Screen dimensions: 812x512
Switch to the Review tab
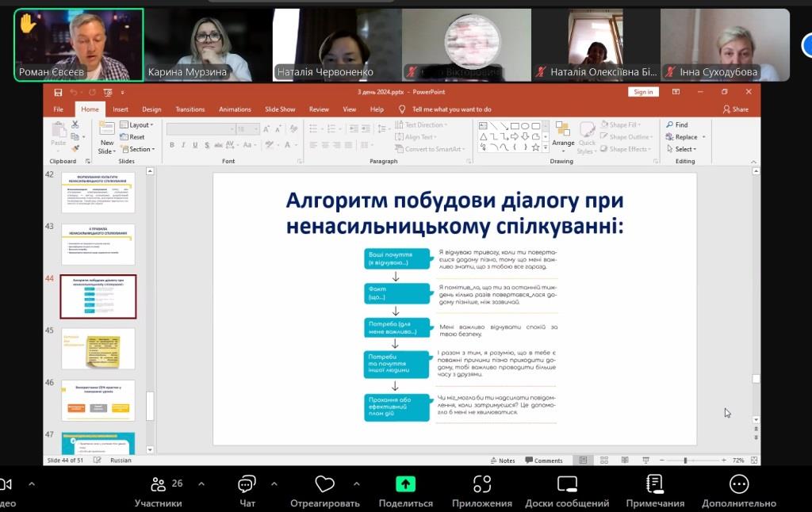319,109
